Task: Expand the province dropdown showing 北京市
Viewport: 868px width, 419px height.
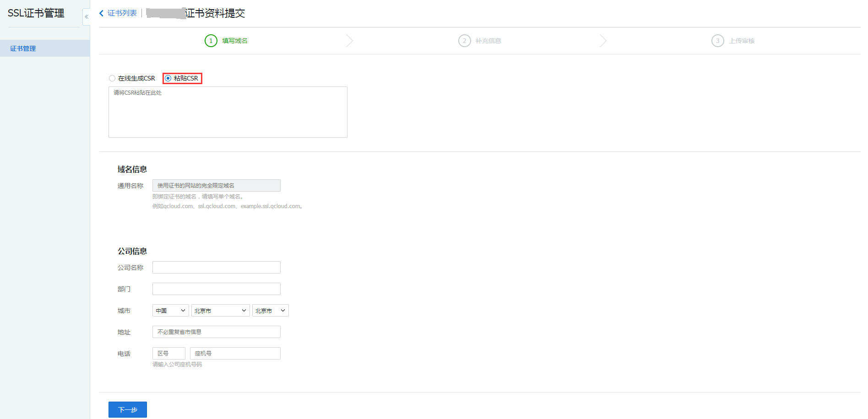Action: 220,311
